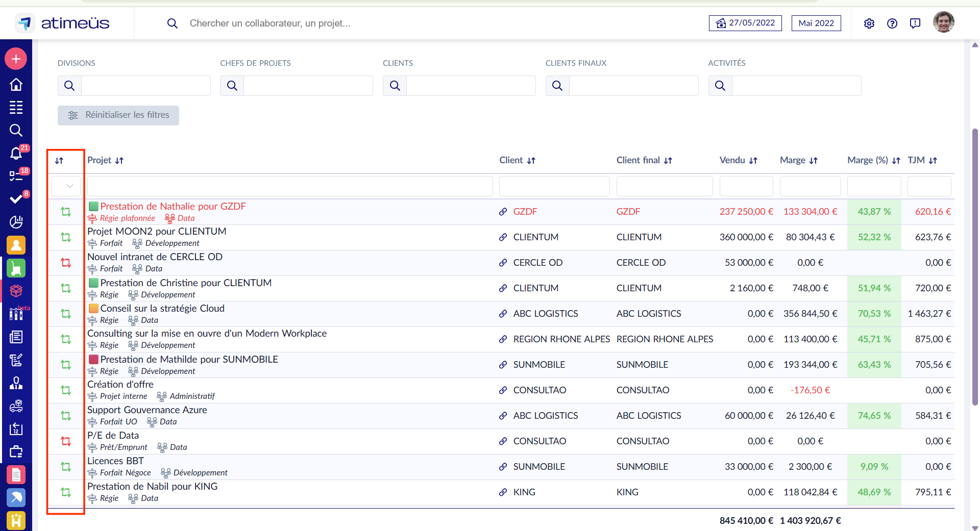Open the delivery truck sidebar icon
The height and width of the screenshot is (531, 980).
16,406
